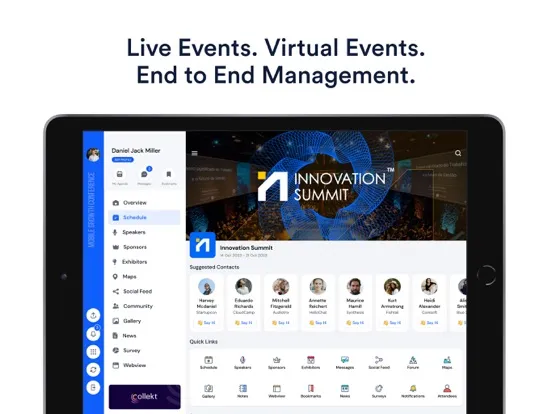Click the search icon on the banner
Viewport: 552px width, 414px height.
tap(458, 153)
